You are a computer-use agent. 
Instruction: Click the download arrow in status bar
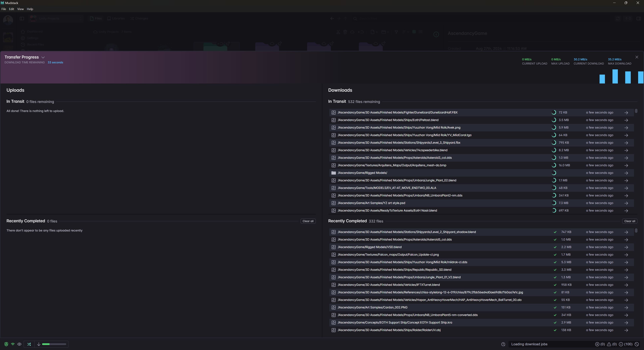(39, 344)
